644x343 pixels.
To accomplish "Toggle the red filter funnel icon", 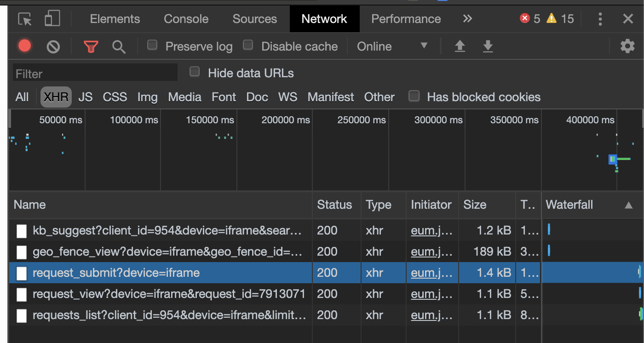I will tap(91, 46).
